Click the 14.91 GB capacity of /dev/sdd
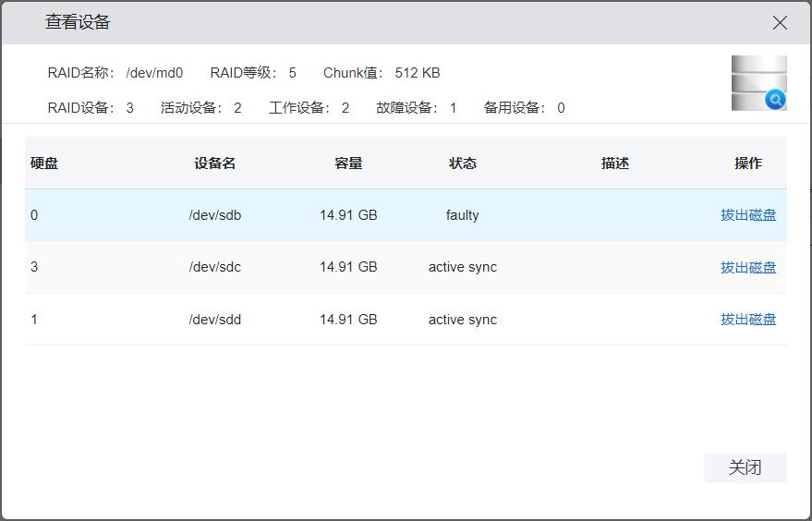The image size is (812, 521). tap(348, 320)
